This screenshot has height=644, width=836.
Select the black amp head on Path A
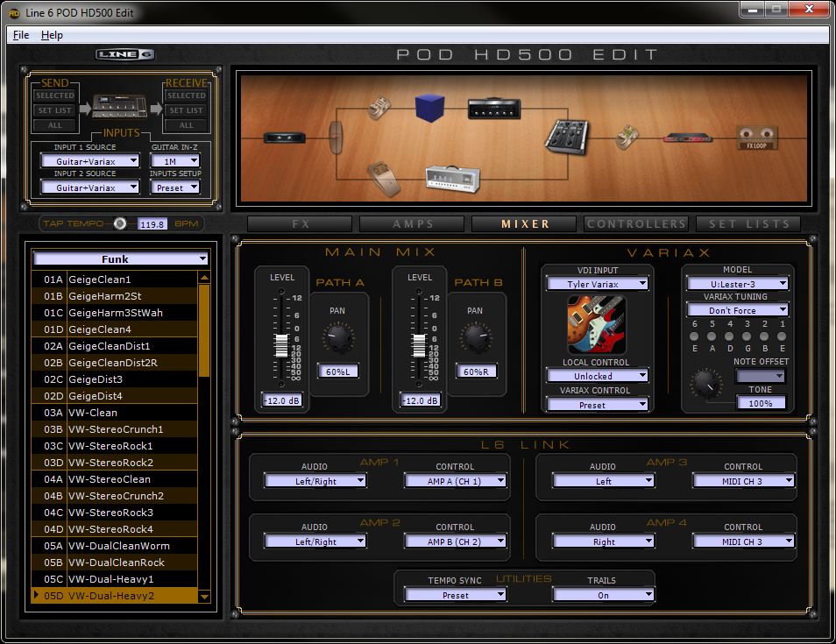pyautogui.click(x=494, y=109)
